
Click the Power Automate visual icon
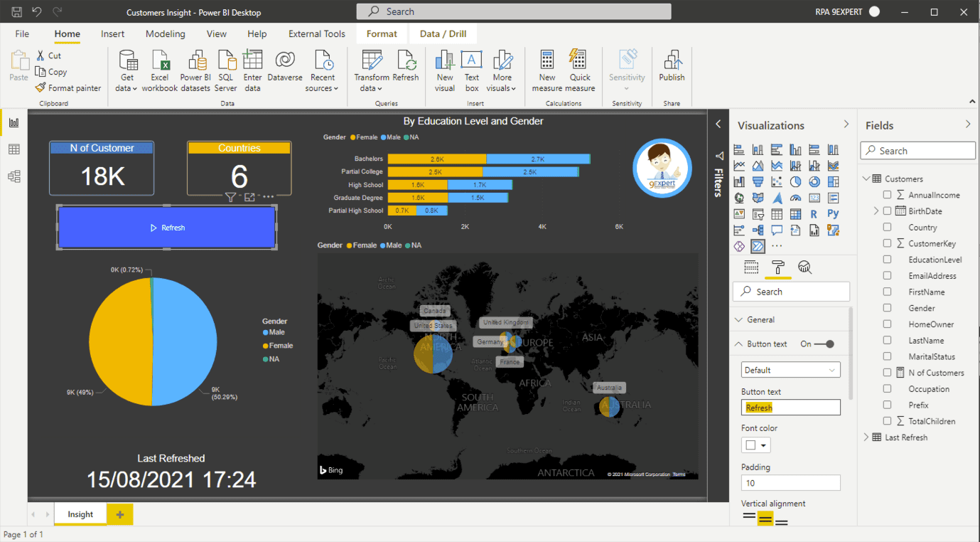point(758,245)
